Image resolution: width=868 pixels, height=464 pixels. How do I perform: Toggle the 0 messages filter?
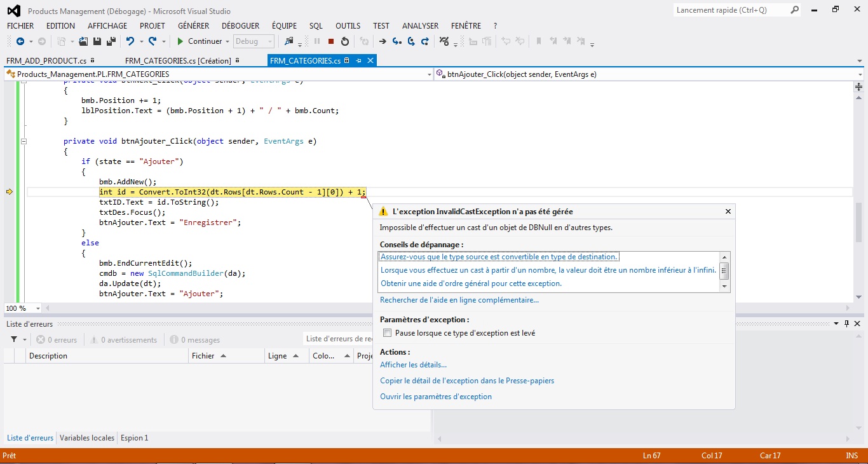[x=195, y=340]
